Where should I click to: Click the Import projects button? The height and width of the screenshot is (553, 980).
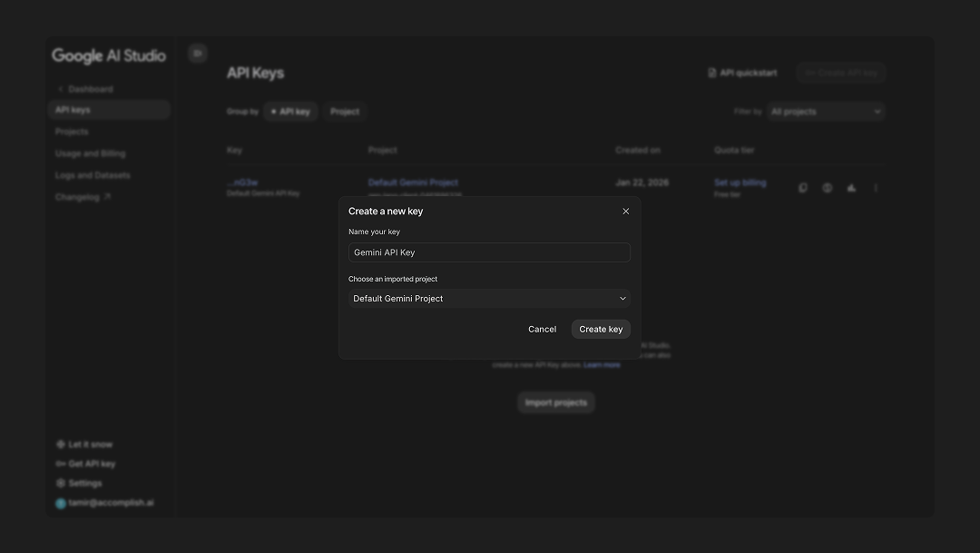click(x=555, y=402)
